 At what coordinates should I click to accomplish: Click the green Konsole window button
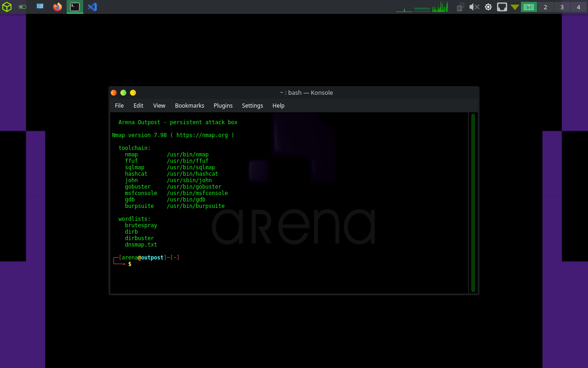[x=124, y=92]
